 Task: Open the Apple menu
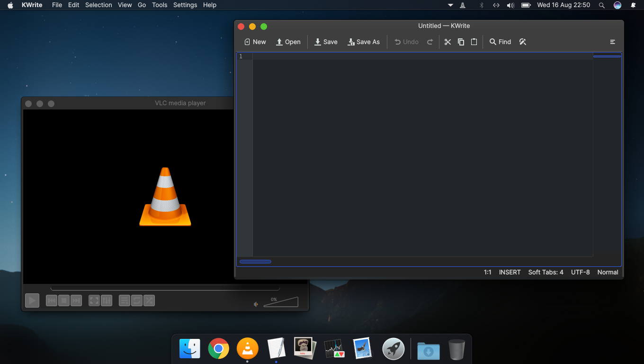[x=10, y=5]
